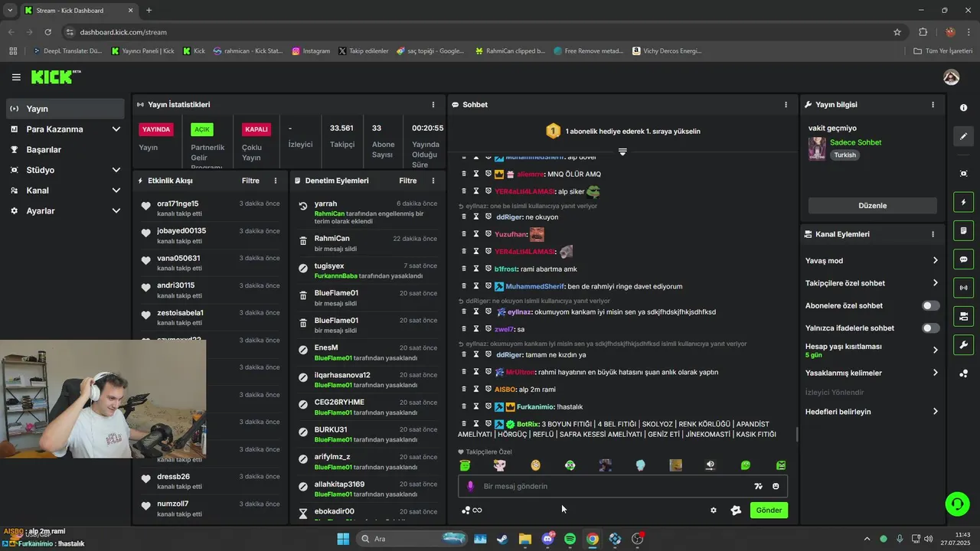Open Kanal Eylemleri three-dot menu
The width and height of the screenshot is (980, 551).
933,234
